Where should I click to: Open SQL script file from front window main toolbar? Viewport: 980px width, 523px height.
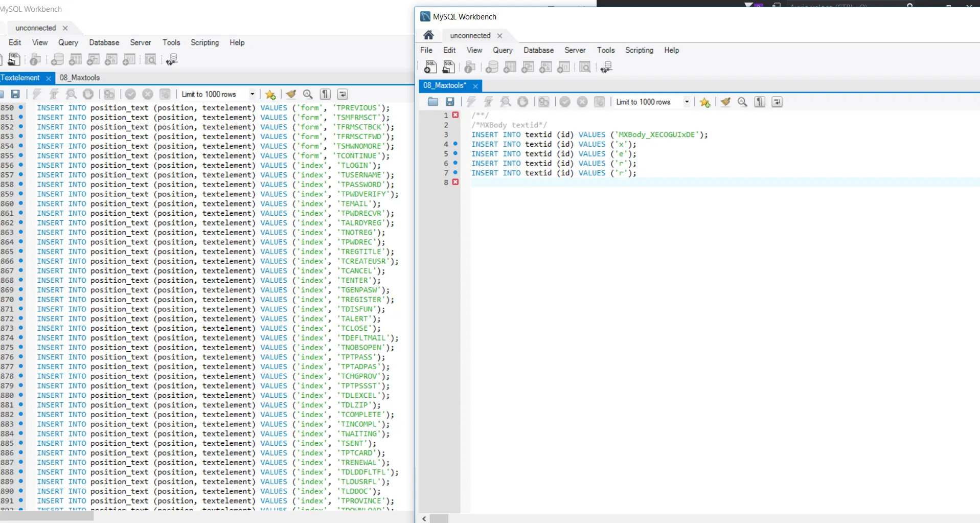pyautogui.click(x=448, y=67)
